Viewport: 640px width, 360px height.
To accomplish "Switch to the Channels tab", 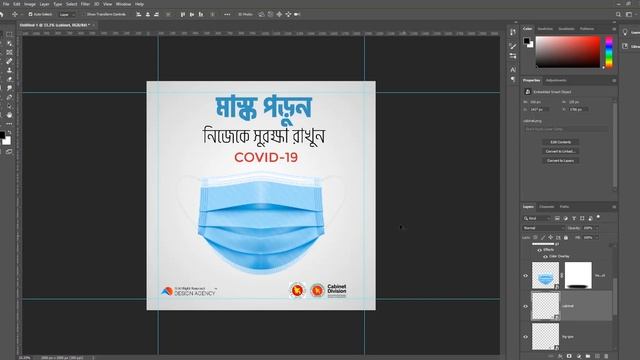I will pyautogui.click(x=547, y=207).
